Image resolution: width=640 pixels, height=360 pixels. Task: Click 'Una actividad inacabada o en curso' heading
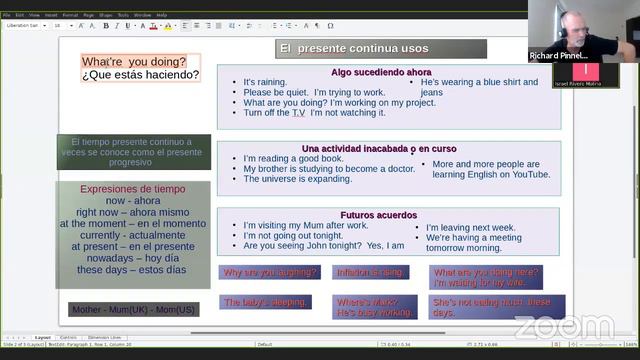(x=379, y=149)
